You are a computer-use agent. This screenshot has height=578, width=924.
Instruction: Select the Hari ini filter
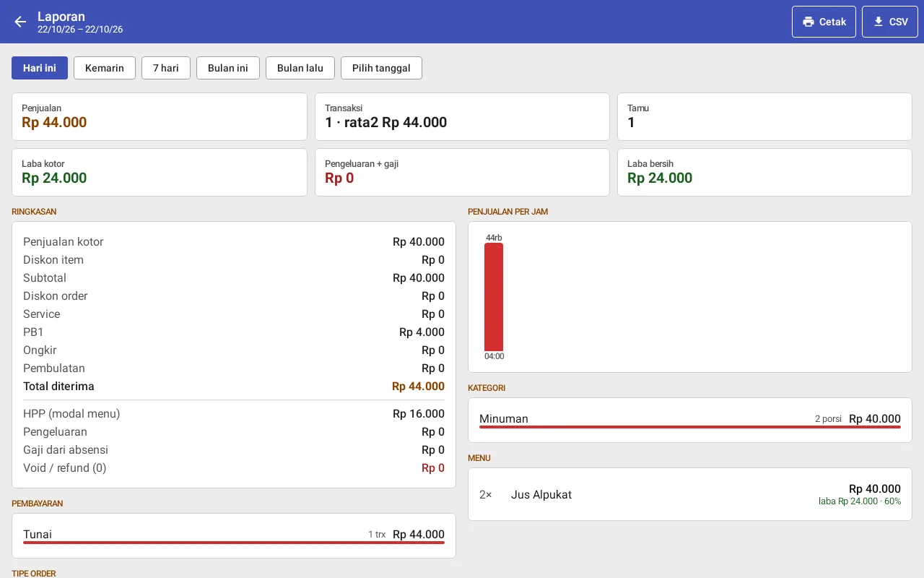(40, 68)
